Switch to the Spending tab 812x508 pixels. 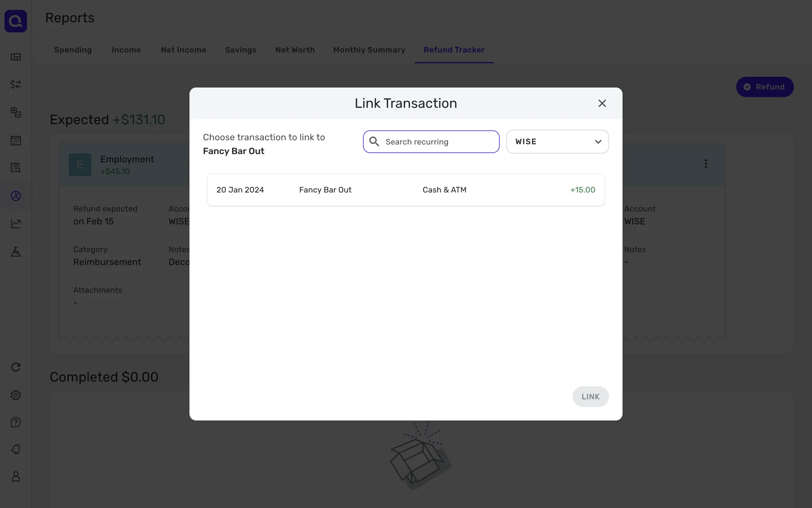click(73, 50)
